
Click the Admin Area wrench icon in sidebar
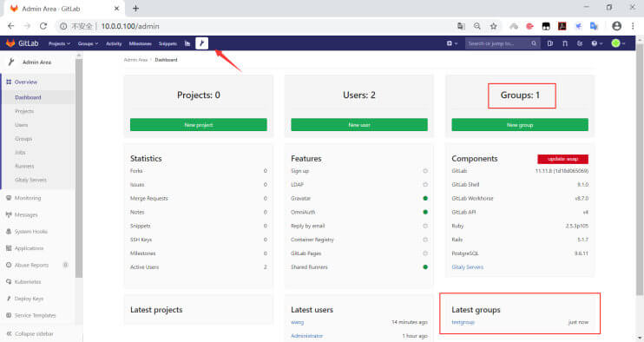click(x=11, y=62)
